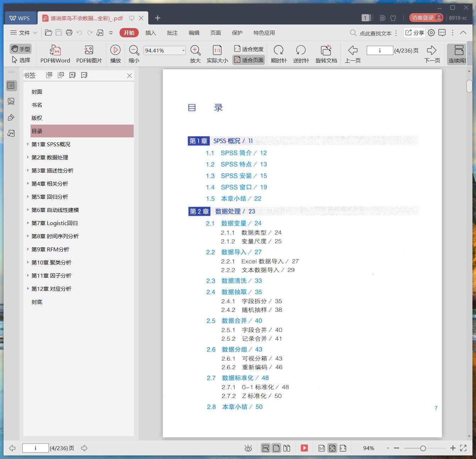This screenshot has height=459, width=476.
Task: Open the 页面 ribbon tab
Action: click(216, 33)
